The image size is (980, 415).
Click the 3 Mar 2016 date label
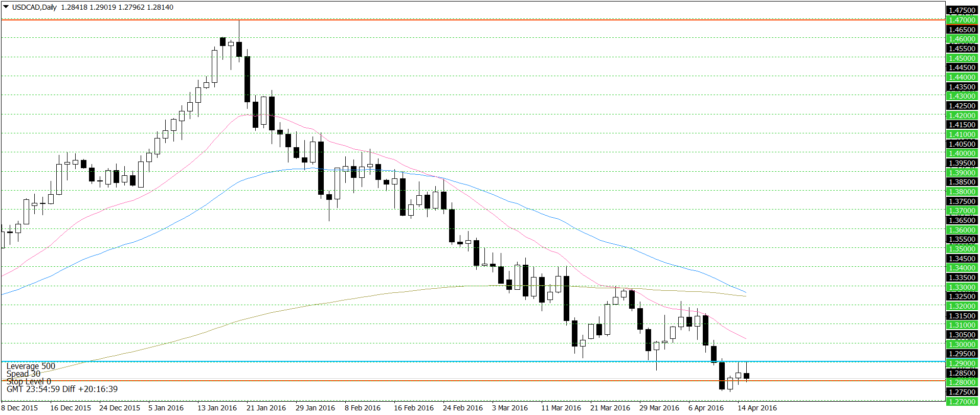(x=510, y=408)
